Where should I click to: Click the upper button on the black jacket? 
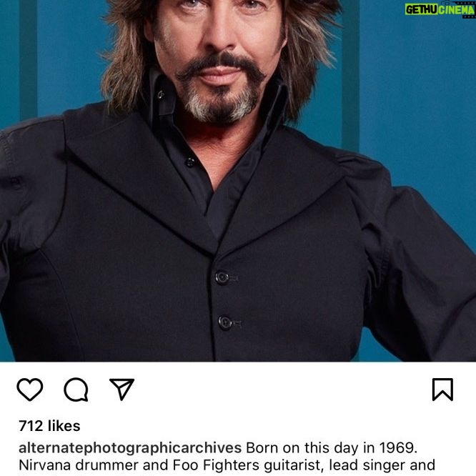coord(222,277)
